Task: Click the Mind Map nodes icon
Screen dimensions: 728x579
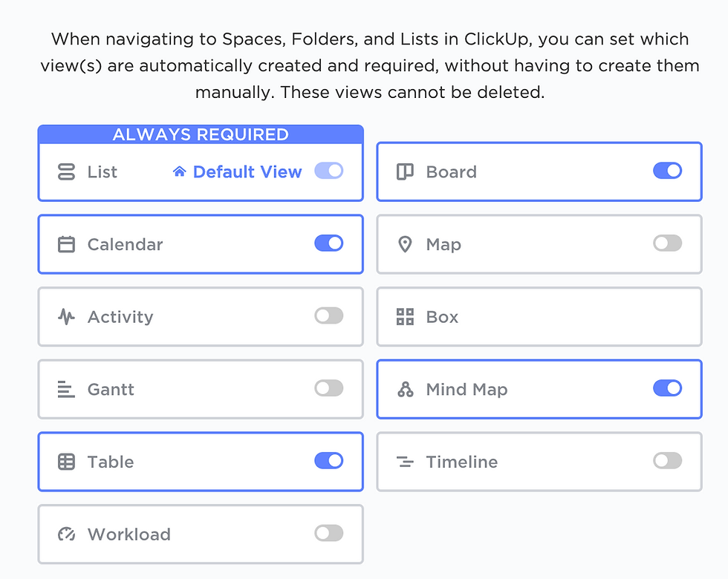Action: [x=405, y=389]
